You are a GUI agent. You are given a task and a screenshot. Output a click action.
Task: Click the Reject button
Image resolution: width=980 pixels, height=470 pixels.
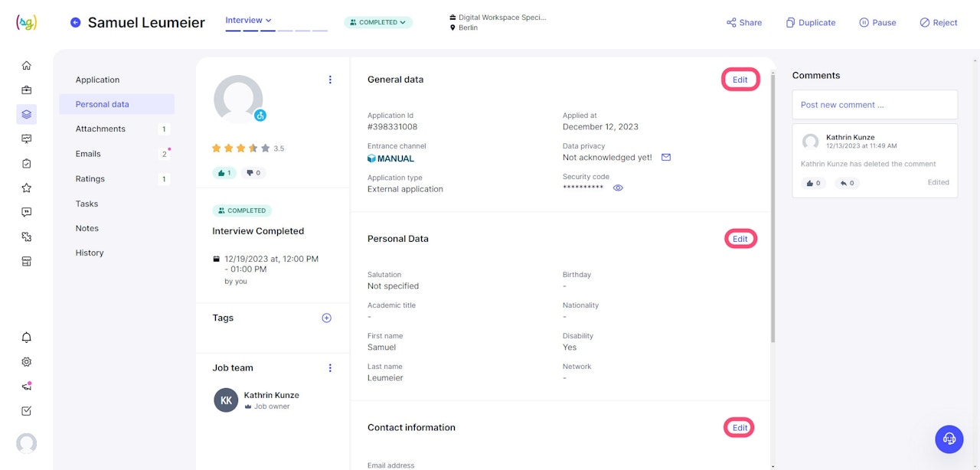click(x=939, y=22)
